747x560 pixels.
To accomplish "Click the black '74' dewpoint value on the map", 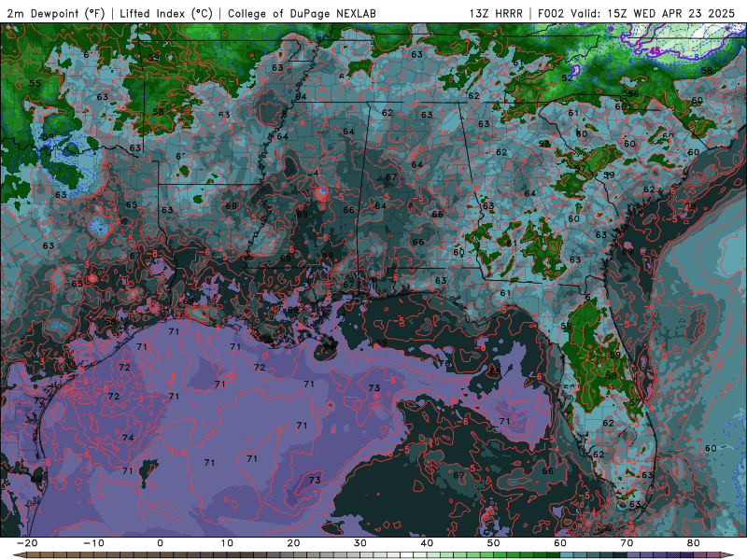I will pyautogui.click(x=128, y=438).
